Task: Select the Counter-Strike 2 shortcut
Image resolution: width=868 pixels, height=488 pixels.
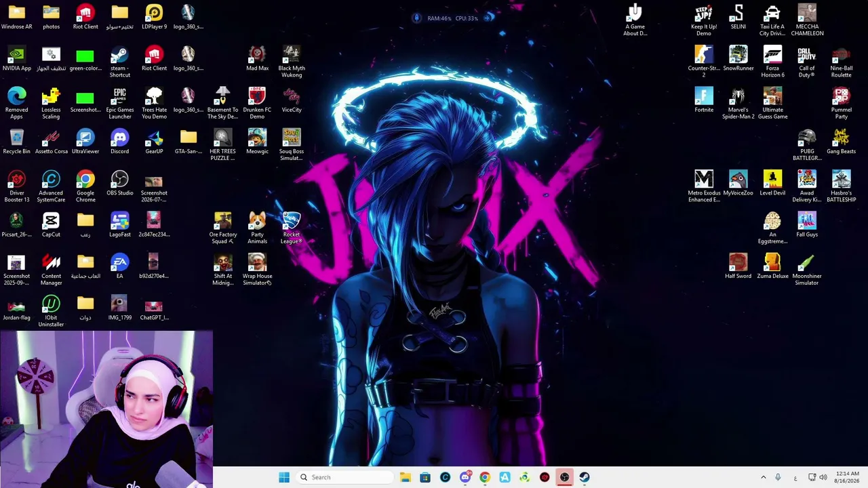Action: coord(704,62)
